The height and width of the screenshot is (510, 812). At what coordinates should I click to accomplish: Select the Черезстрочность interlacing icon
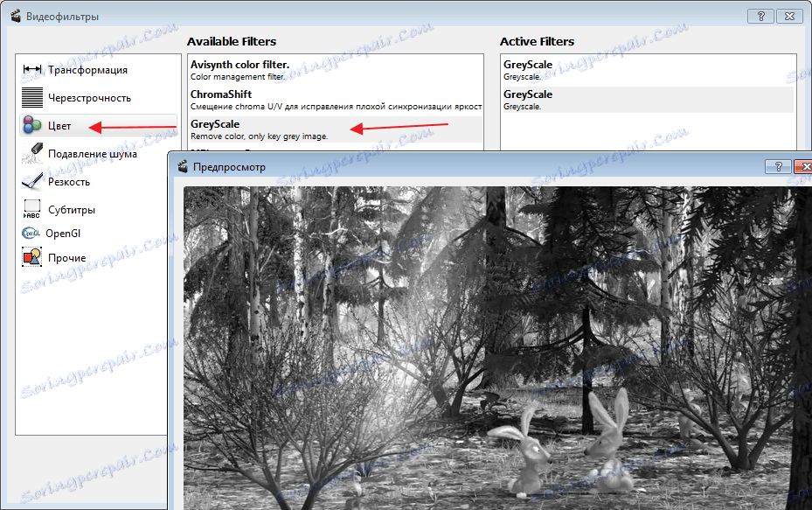[x=32, y=97]
